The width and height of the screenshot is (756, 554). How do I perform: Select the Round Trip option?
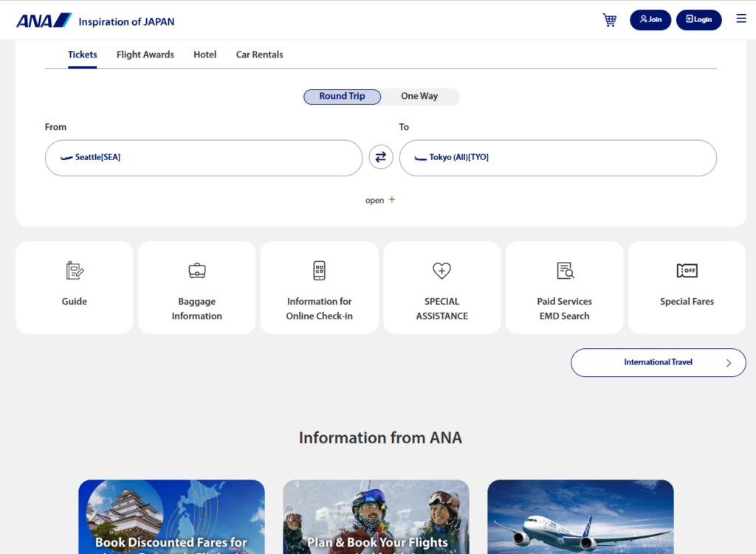343,97
